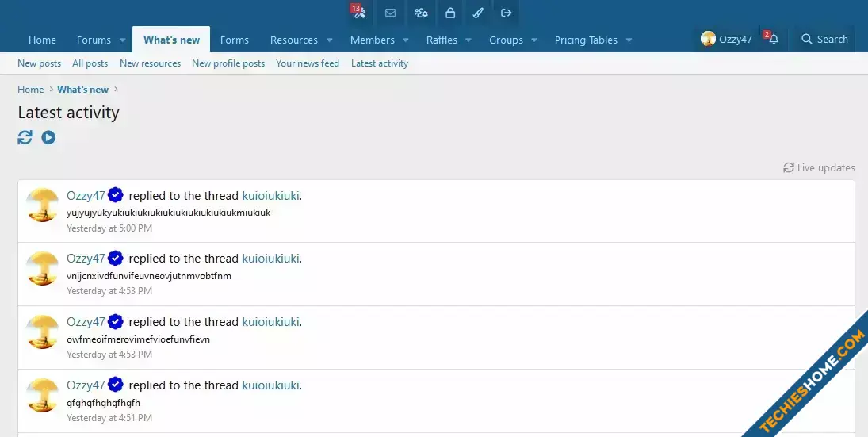Click the log out arrow icon
The height and width of the screenshot is (437, 868).
point(506,13)
